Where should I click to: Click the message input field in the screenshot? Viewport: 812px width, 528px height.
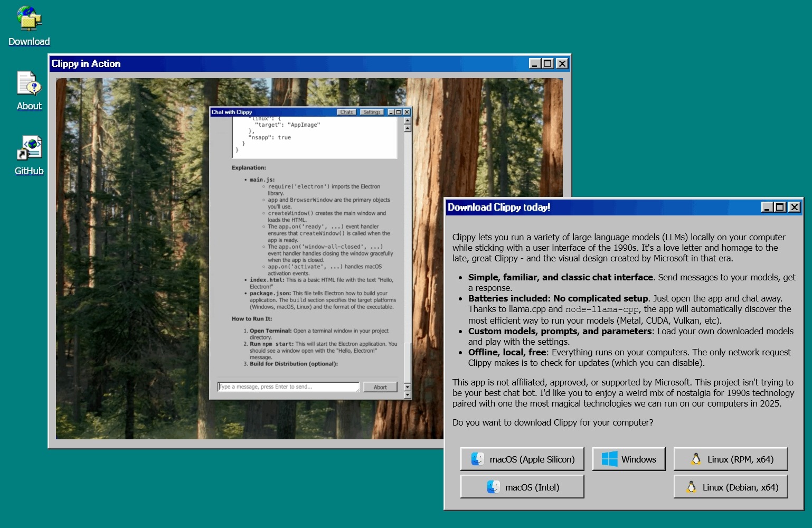click(x=288, y=387)
